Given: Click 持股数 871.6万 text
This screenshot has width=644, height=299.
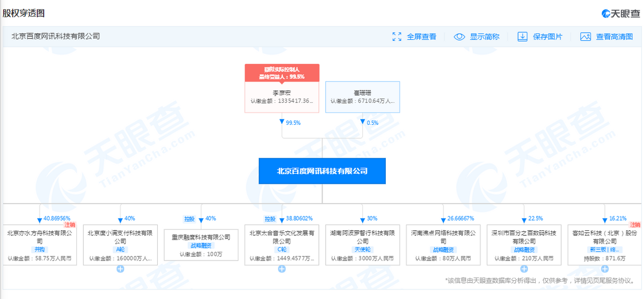Looking at the screenshot, I should click(x=605, y=258).
